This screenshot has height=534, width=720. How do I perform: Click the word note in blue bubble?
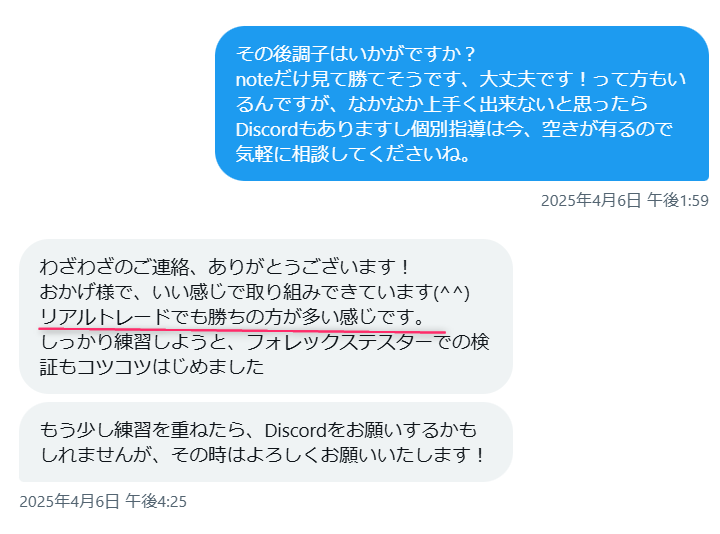[254, 80]
